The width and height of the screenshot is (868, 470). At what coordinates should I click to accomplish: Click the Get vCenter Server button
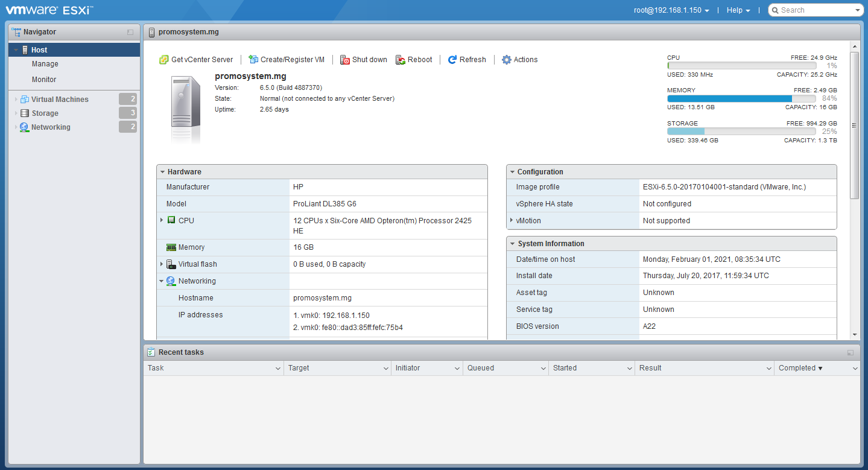(196, 60)
